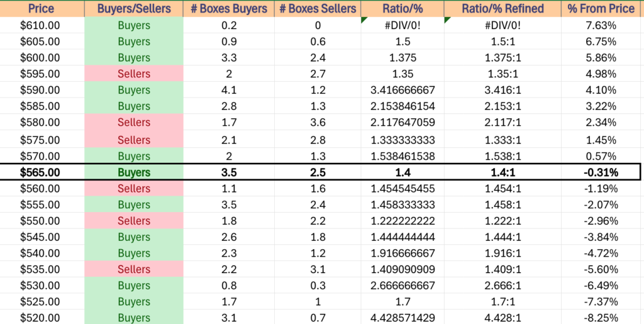Select the 2.666666667 ratio cell
644x324 pixels.
point(402,286)
